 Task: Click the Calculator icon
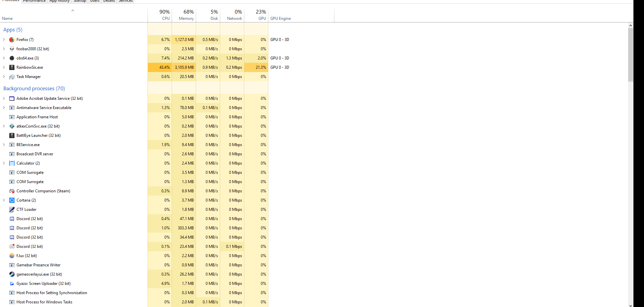(x=12, y=163)
